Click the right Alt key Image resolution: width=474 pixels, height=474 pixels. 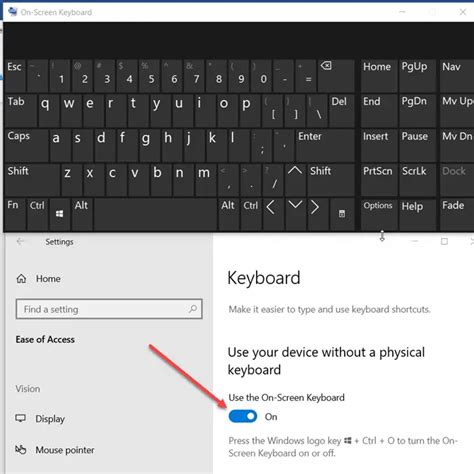click(228, 214)
